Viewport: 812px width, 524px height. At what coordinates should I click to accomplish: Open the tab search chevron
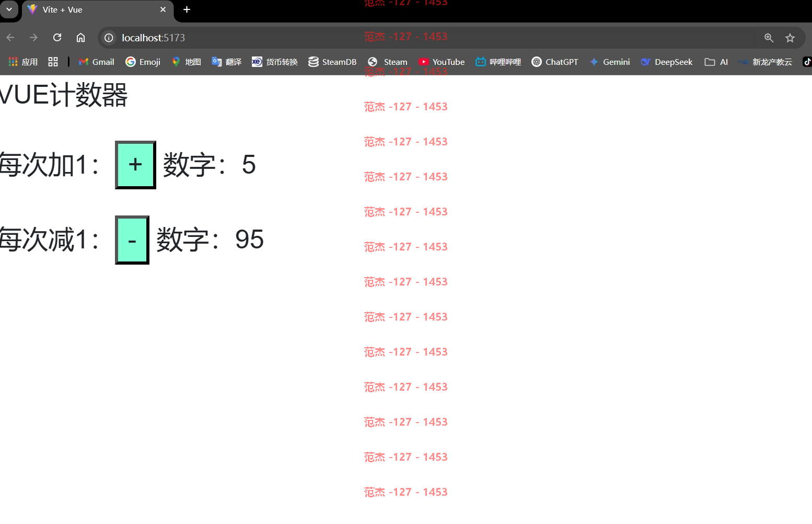9,9
